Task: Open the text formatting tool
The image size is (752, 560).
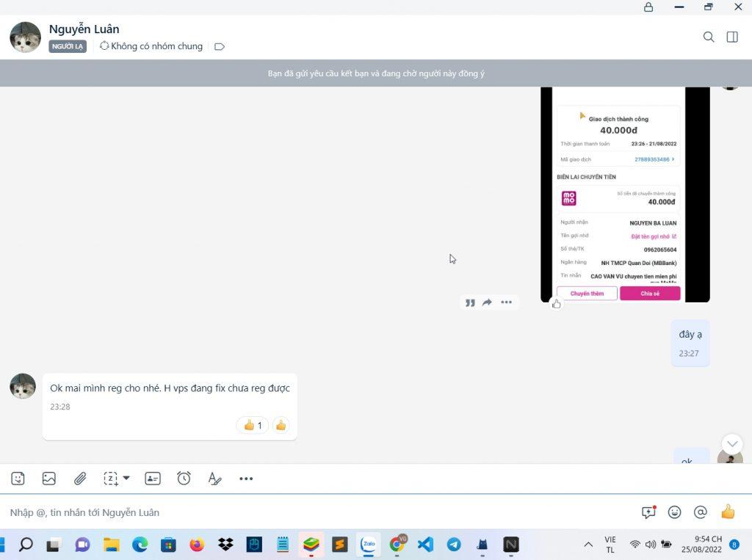Action: point(214,479)
